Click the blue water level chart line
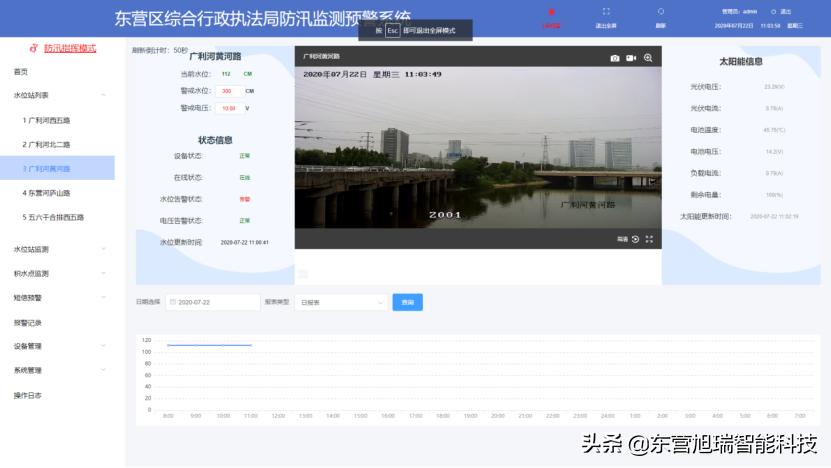The width and height of the screenshot is (831, 468). click(x=209, y=345)
